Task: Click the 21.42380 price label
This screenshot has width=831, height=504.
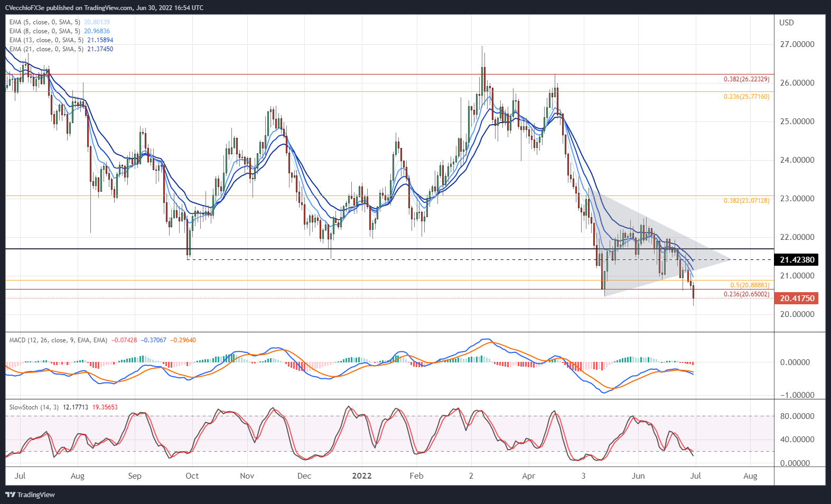Action: pyautogui.click(x=797, y=260)
